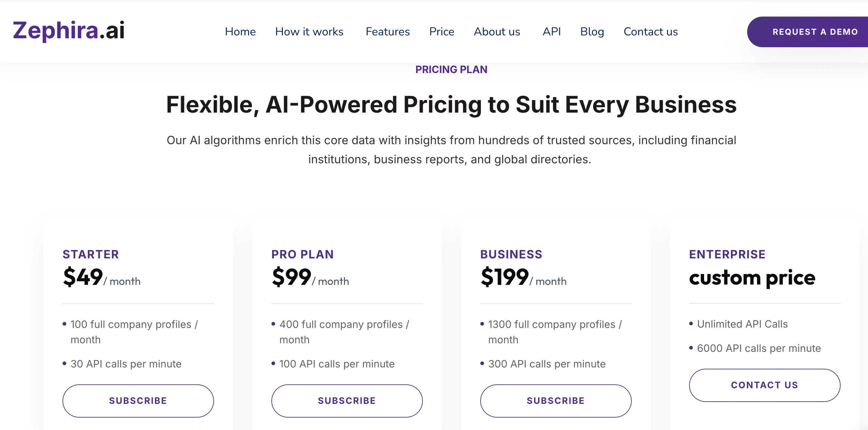Click the Zephira.ai logo
The image size is (868, 430).
(x=69, y=31)
